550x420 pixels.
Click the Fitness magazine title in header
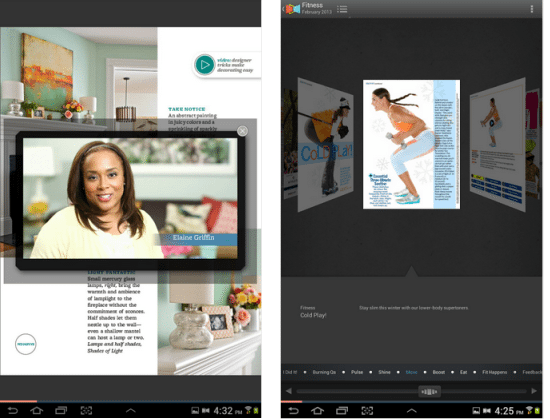coord(312,5)
